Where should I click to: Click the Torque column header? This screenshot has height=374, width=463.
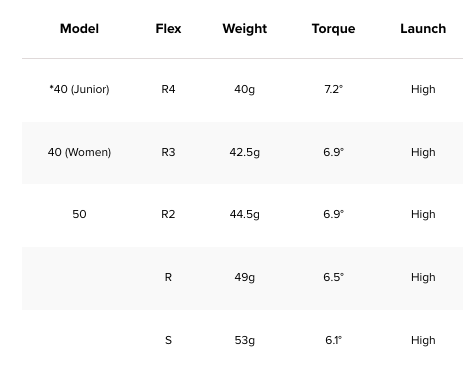pyautogui.click(x=333, y=29)
